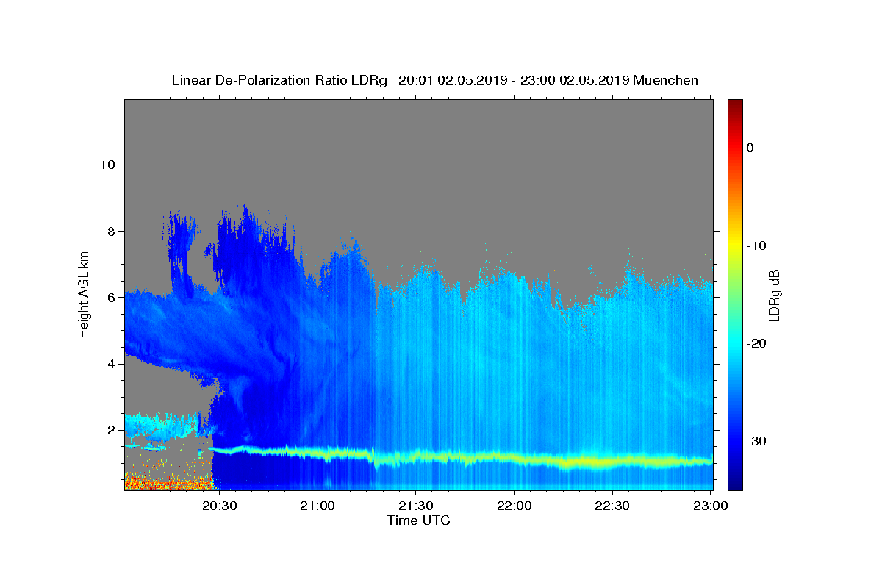This screenshot has width=882, height=588.
Task: Click the colorbar value label -10
Action: coord(756,245)
